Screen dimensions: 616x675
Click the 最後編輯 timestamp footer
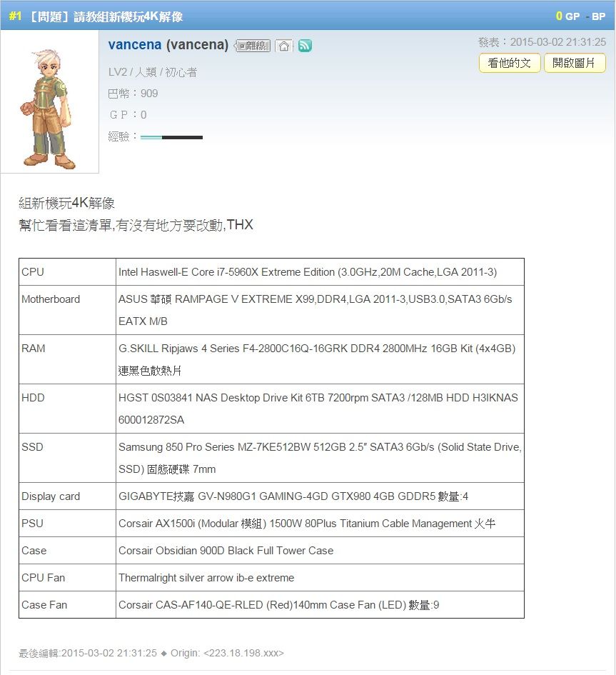click(88, 653)
